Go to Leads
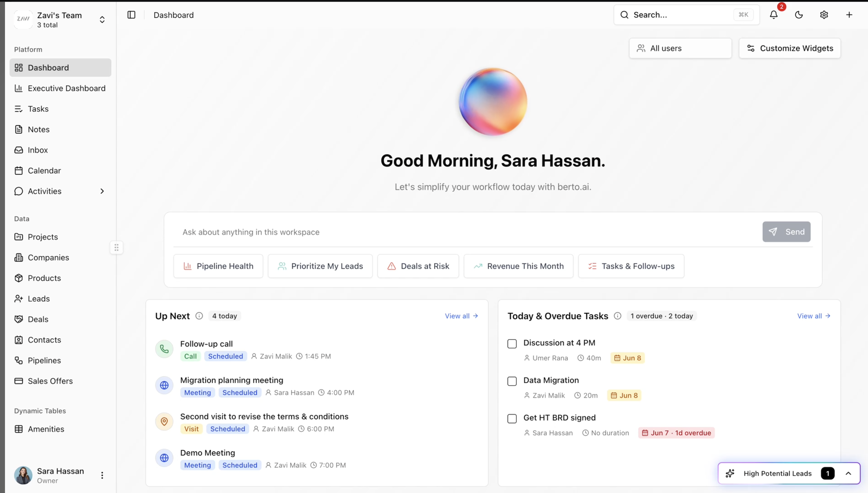Screen dimensions: 868x493 pos(60,299)
